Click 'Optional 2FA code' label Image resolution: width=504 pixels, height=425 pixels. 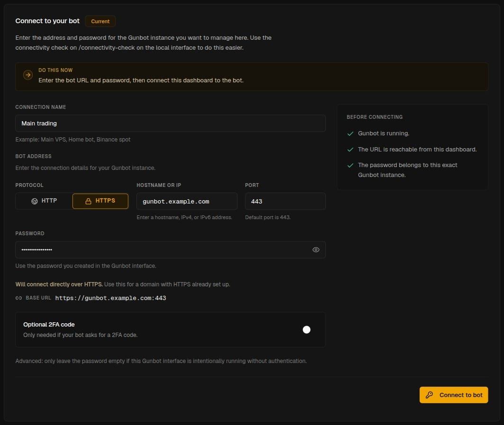click(49, 325)
